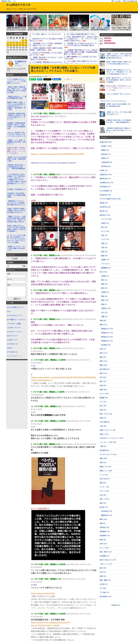Open the ベトナム独立宣言 black quote image
The width and height of the screenshot is (138, 644).
(58, 535)
